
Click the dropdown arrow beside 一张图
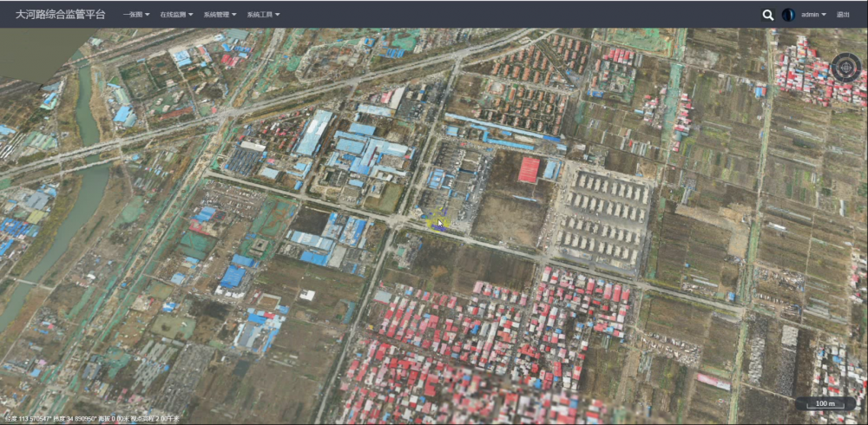point(147,15)
